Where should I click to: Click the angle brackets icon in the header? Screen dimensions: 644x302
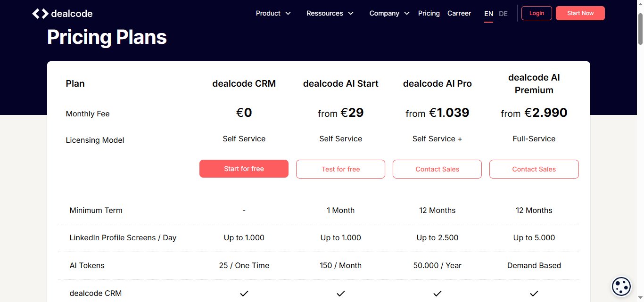click(x=40, y=13)
